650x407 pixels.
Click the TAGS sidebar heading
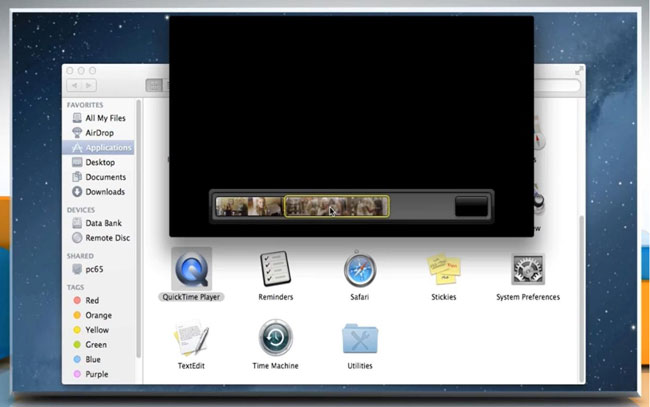75,287
